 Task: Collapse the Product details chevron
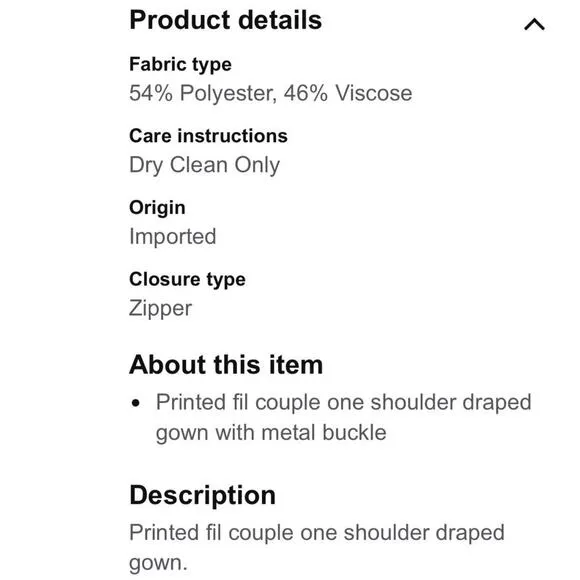[534, 24]
